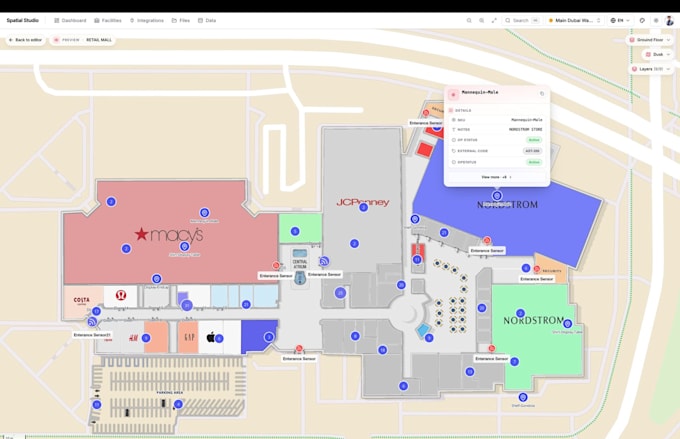Click the theme palette icon
This screenshot has width=680, height=439.
642,20
